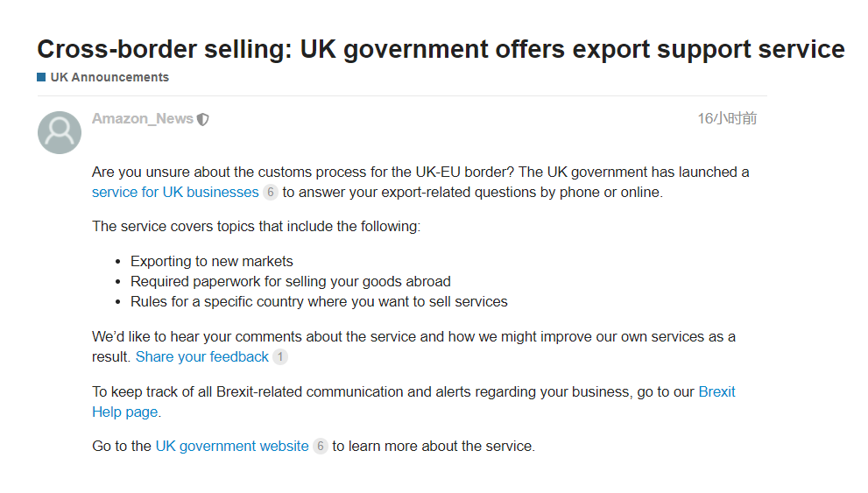Click the post timestamp '16小时前'

tap(727, 118)
